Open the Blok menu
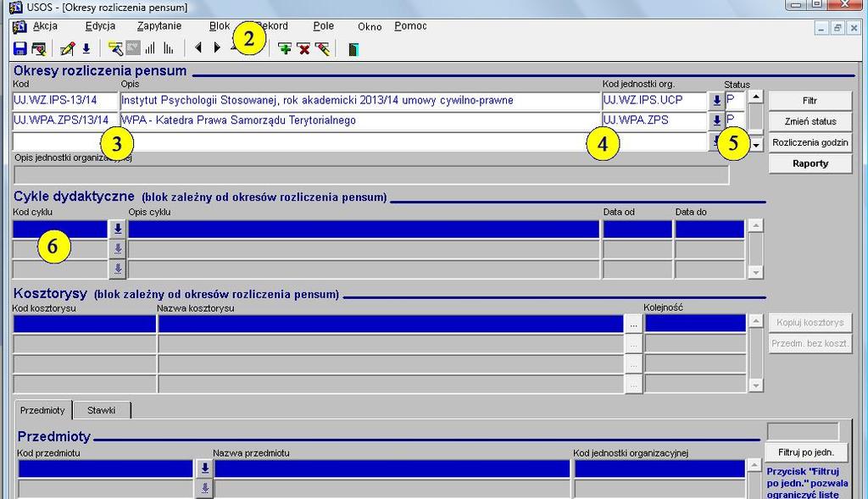Screen dimensions: 868x499 [220, 26]
